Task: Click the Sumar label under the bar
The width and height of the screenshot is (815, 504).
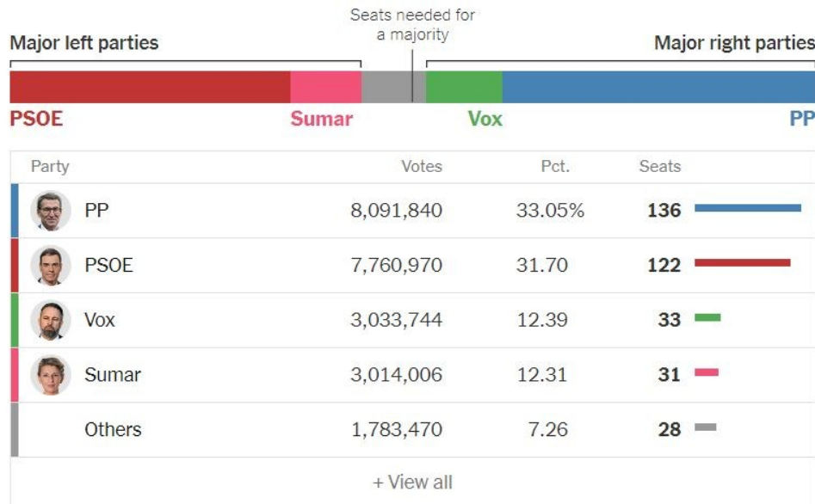Action: pos(321,119)
